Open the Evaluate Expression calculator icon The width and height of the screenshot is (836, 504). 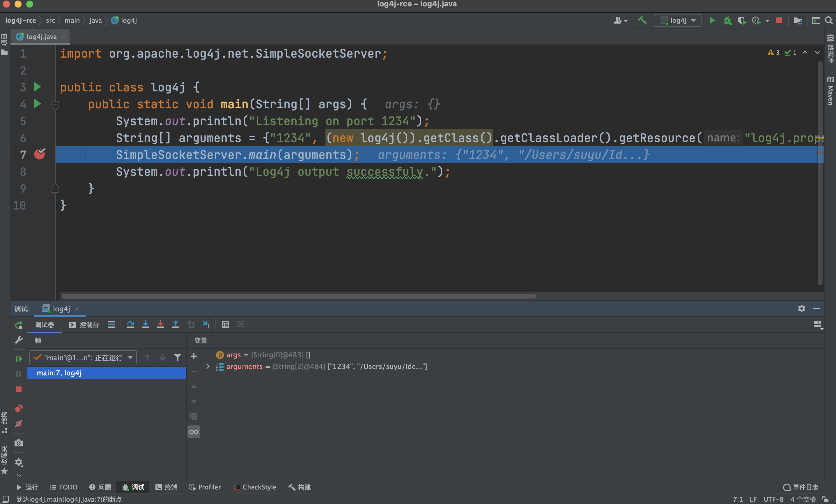pos(225,324)
